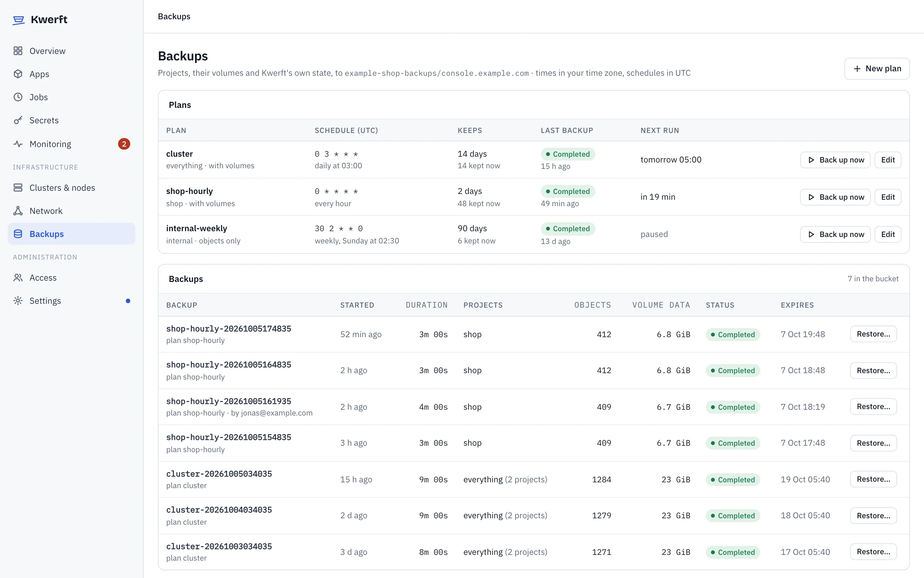Click the Monitoring pulse icon
Image resolution: width=924 pixels, height=578 pixels.
coord(18,144)
